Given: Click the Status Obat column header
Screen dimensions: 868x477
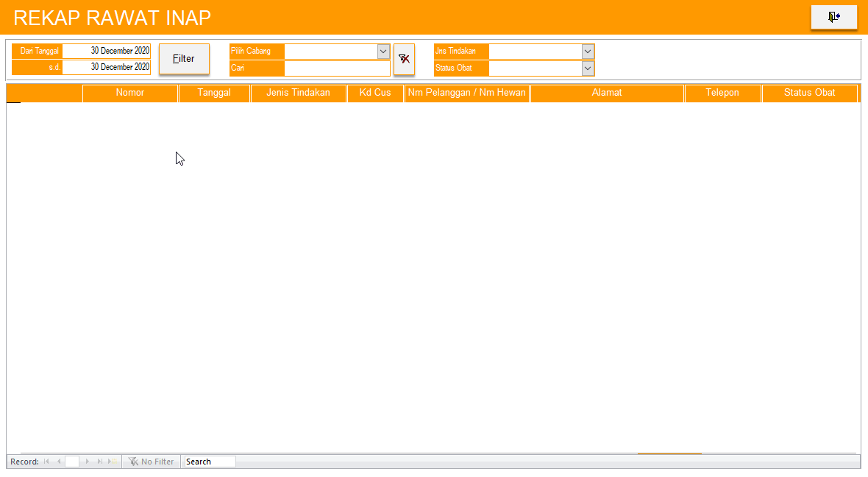Looking at the screenshot, I should pyautogui.click(x=809, y=93).
